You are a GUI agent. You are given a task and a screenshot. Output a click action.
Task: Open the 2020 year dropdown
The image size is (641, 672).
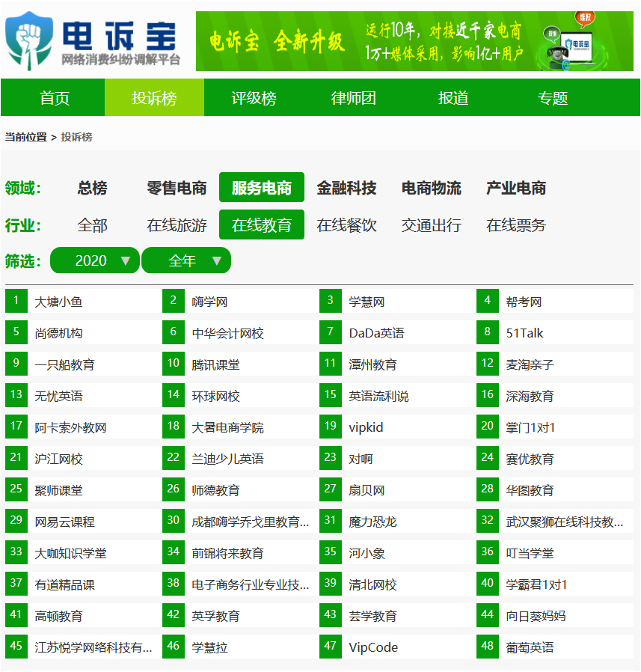95,260
